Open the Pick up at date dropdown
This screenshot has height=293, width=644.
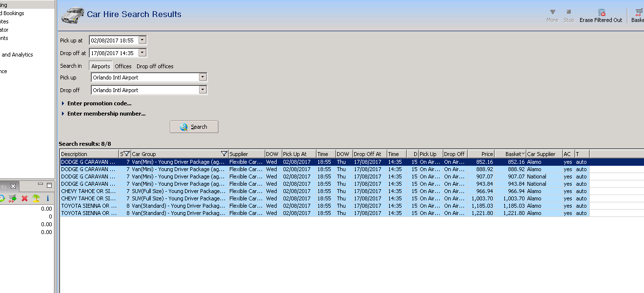tap(142, 40)
